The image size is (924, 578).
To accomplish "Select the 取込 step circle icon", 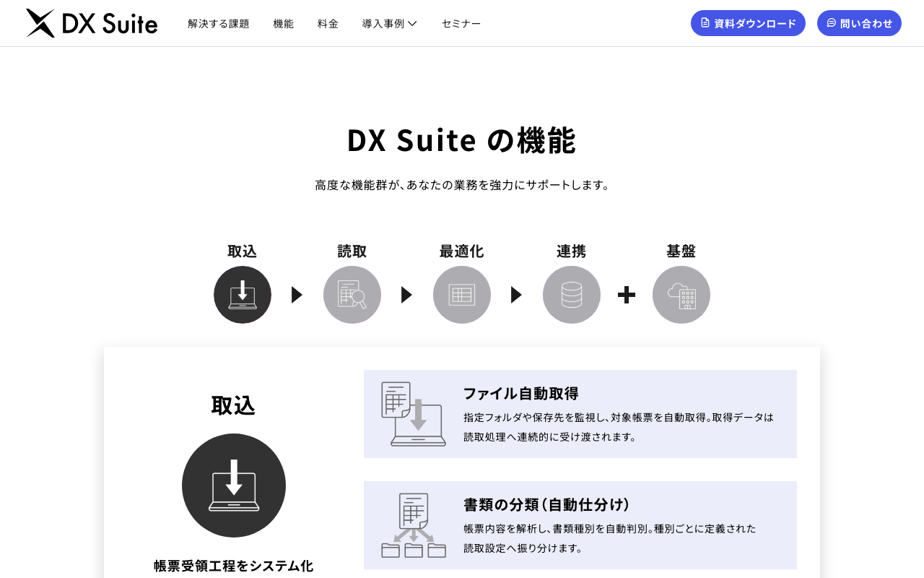I will (x=243, y=295).
